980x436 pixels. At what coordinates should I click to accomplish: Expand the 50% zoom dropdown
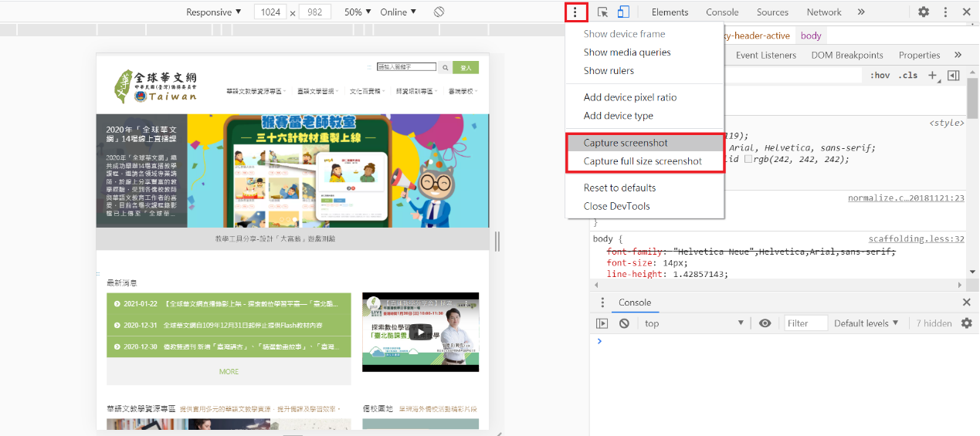coord(358,12)
